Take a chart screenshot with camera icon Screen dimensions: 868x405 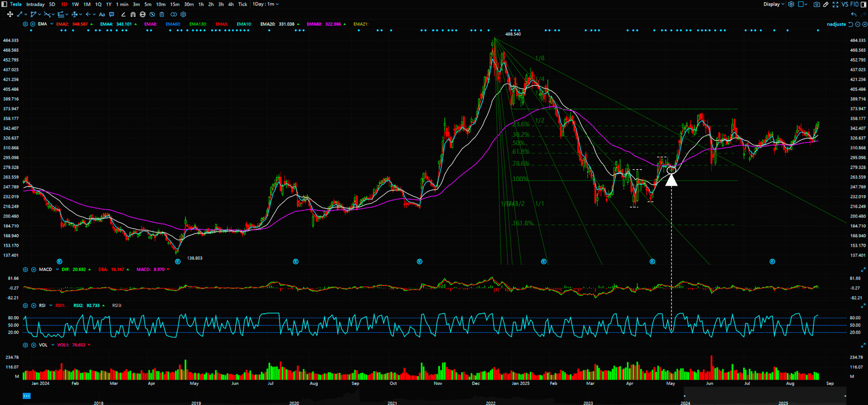(816, 4)
